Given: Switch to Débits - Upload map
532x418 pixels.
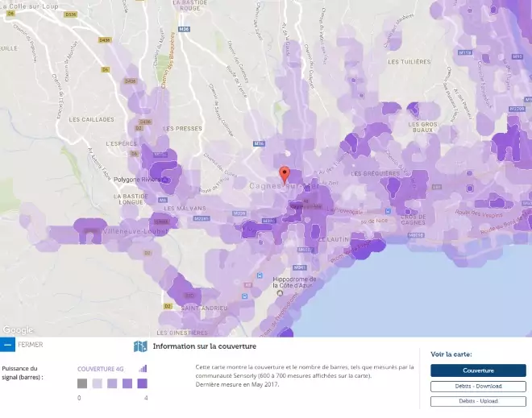Looking at the screenshot, I should (477, 400).
